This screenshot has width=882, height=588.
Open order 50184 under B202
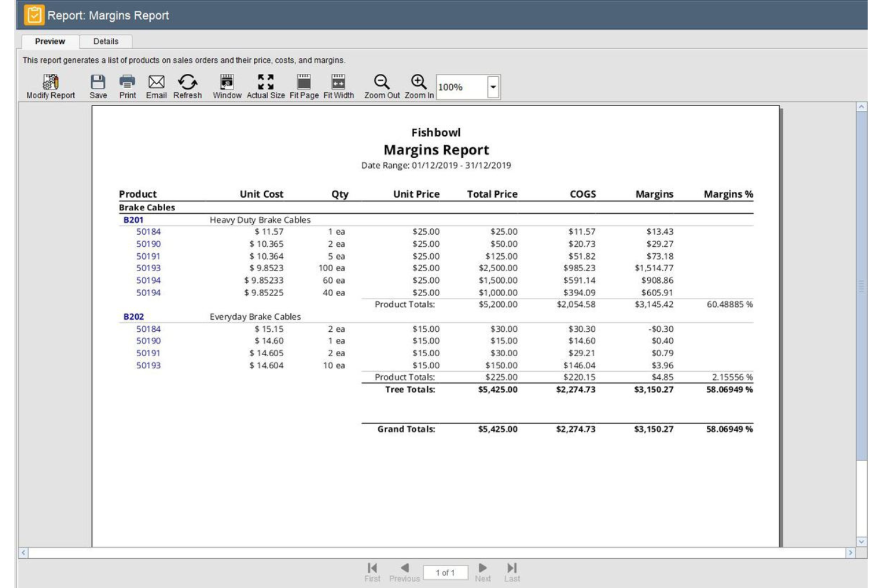[x=148, y=329]
